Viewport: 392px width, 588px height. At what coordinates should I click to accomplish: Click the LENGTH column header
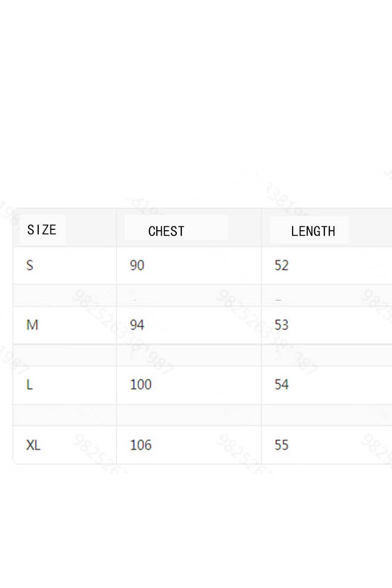[313, 231]
